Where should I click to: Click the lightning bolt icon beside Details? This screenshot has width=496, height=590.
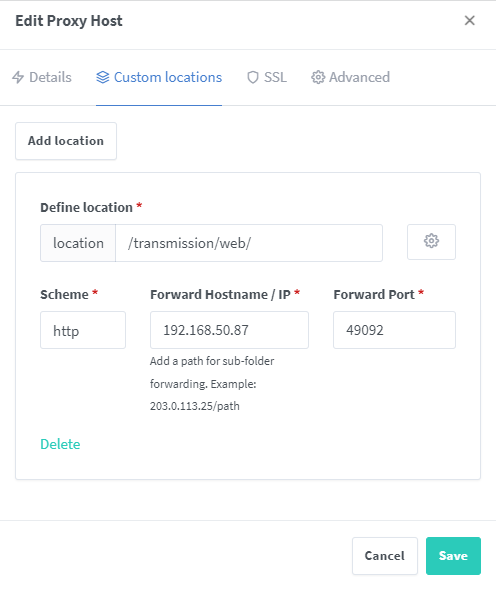18,77
